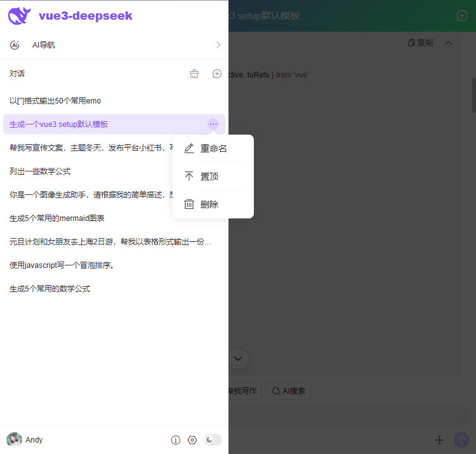The height and width of the screenshot is (454, 476).
Task: Click the 对话 section heading
Action: [17, 74]
